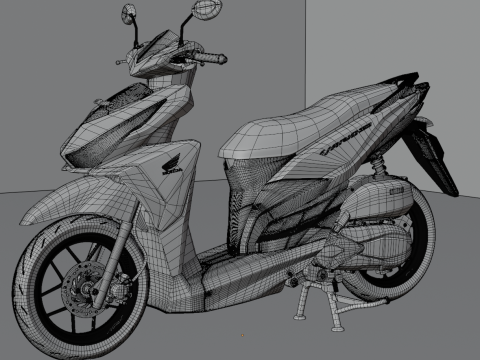Select the front fender mesh

[80, 200]
